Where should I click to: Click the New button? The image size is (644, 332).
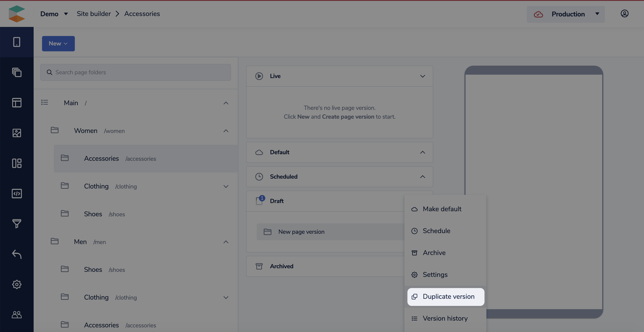58,44
